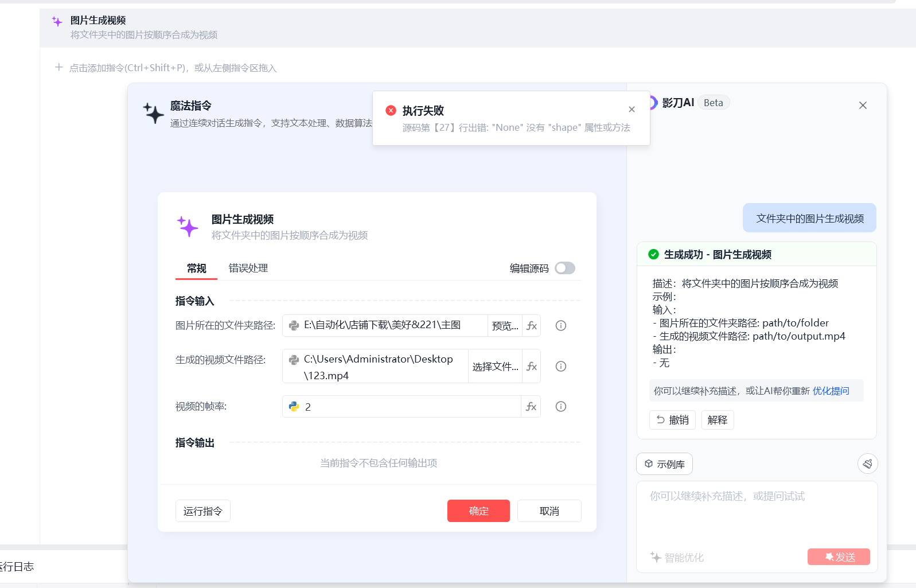
Task: Open the 优化提问 link
Action: 831,391
